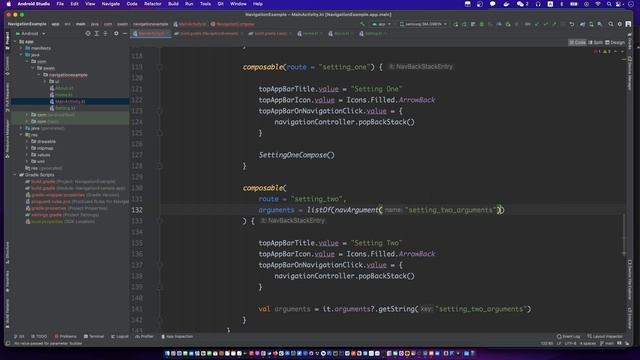
Task: Open the Android project view dropdown
Action: coord(31,33)
